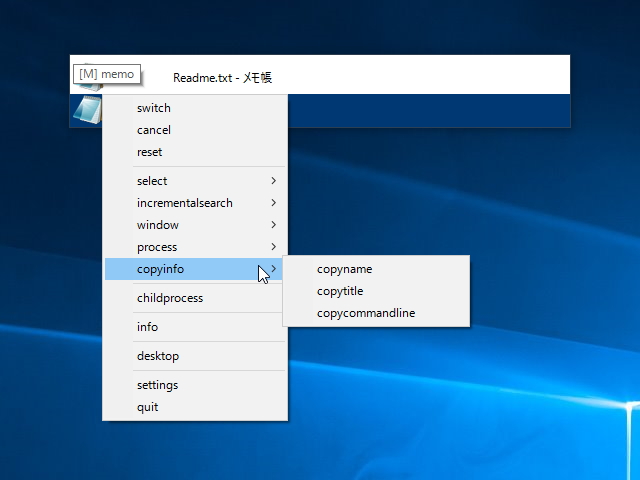Select the childprocess menu entry
Screen dimensions: 640x480
point(195,298)
